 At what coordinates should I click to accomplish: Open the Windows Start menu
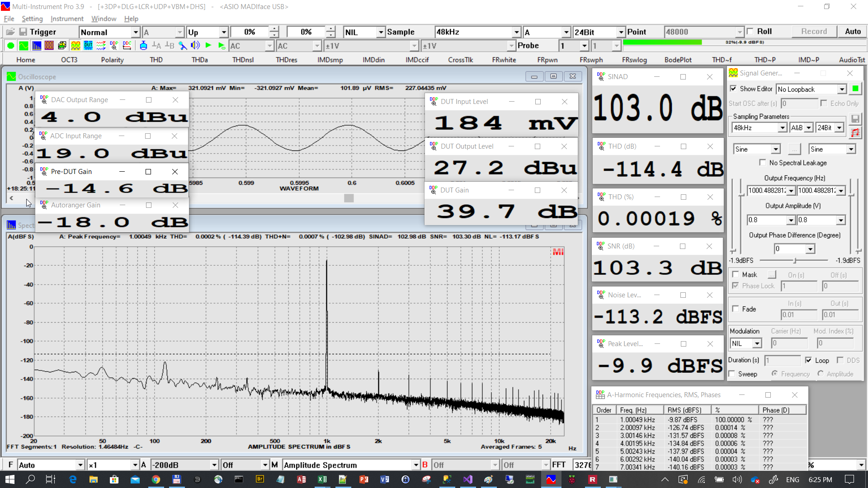(10, 479)
